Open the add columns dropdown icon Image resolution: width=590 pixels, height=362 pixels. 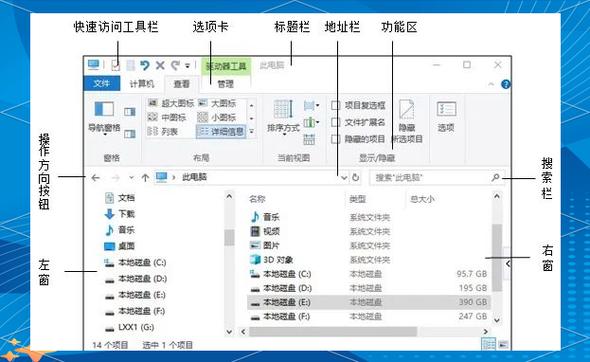[x=312, y=122]
